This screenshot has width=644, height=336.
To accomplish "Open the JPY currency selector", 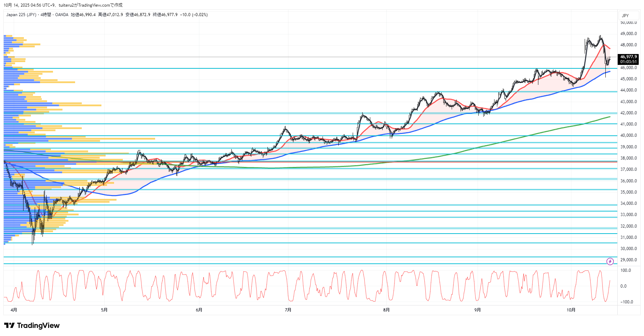I will (625, 15).
